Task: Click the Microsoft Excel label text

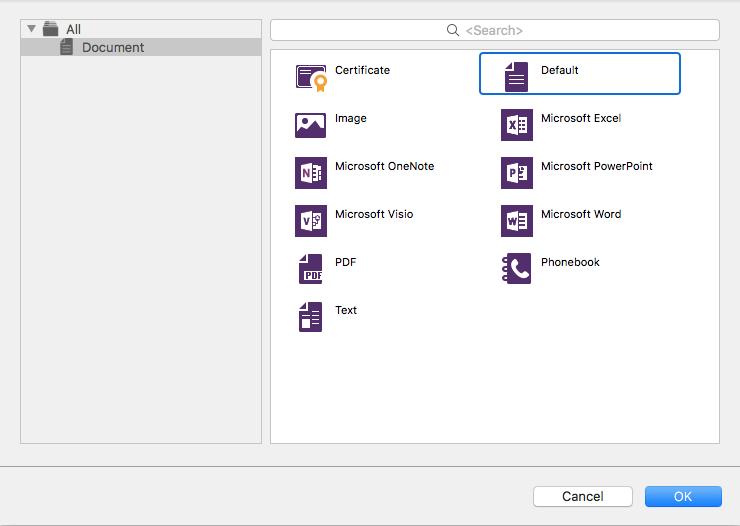Action: (580, 118)
